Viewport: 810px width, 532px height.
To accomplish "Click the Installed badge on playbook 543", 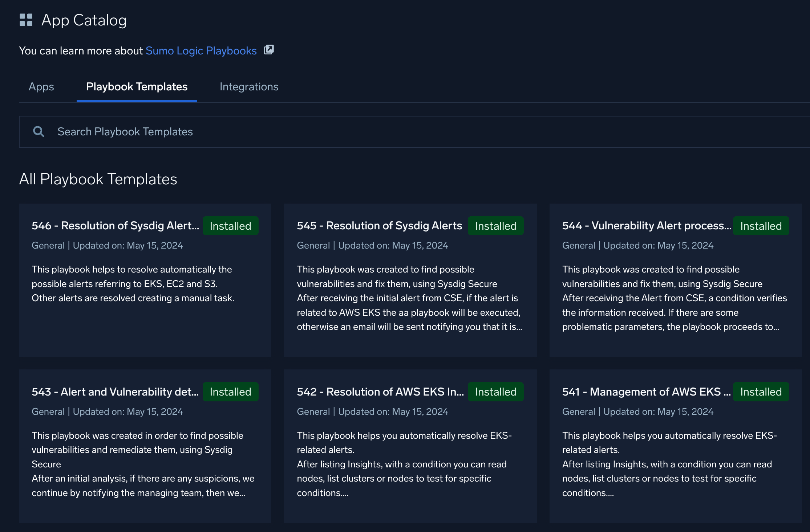I will click(x=230, y=392).
